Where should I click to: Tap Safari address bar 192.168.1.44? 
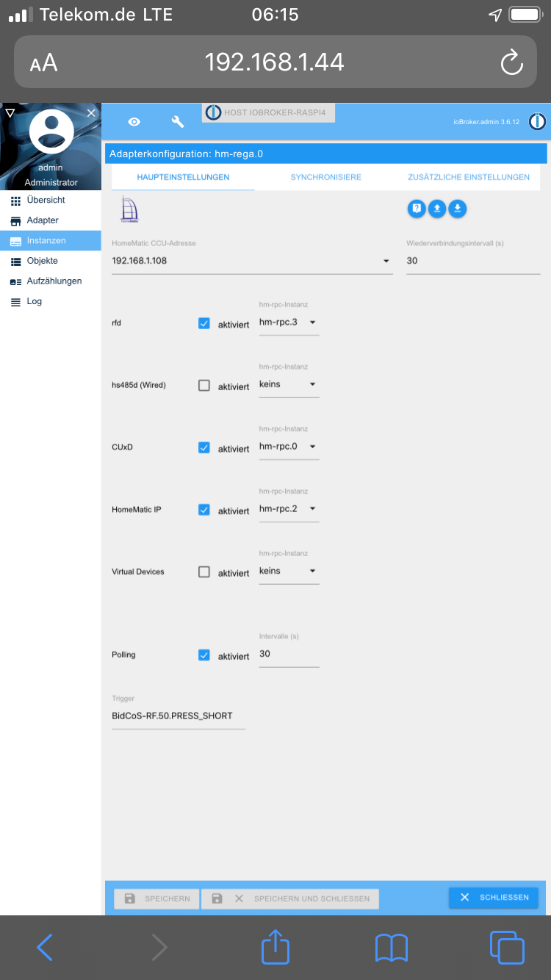click(x=274, y=62)
